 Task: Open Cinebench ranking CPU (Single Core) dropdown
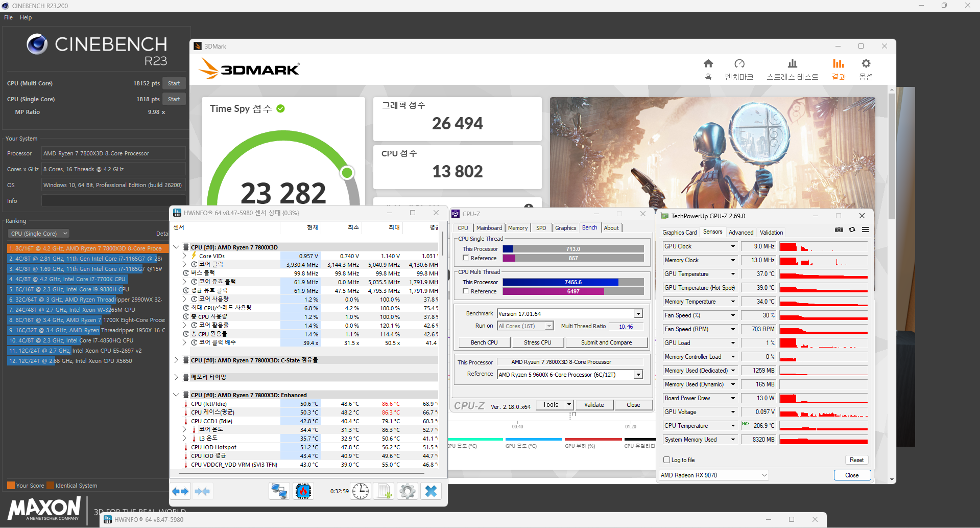coord(39,234)
